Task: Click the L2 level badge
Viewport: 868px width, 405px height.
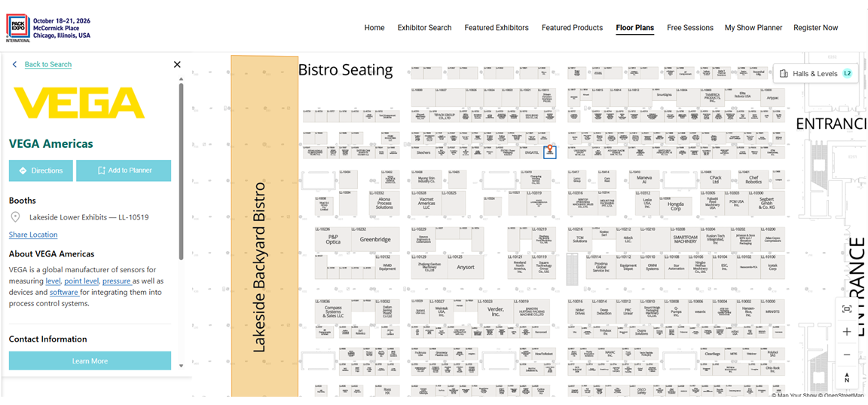Action: [x=847, y=74]
